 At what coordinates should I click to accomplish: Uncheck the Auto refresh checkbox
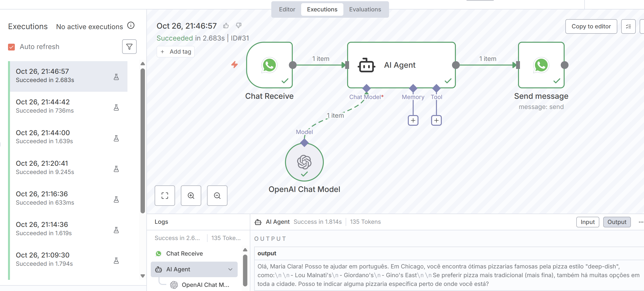(x=11, y=47)
